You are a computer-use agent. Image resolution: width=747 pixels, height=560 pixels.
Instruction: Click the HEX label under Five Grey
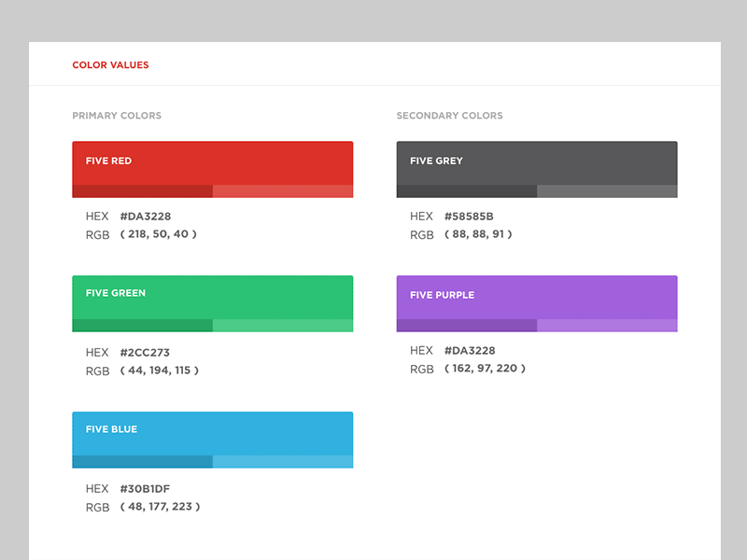[x=422, y=217]
